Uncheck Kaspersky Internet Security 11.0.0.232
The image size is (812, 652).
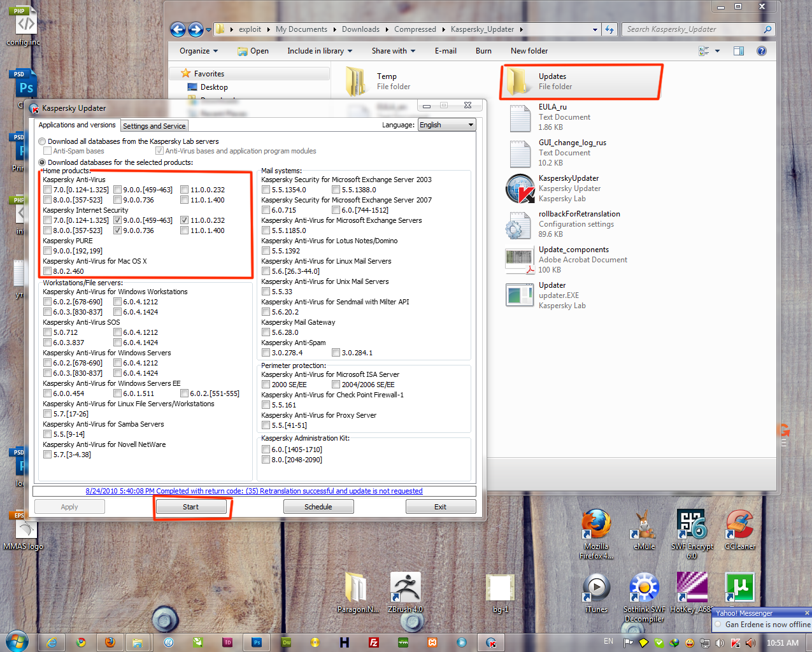pyautogui.click(x=184, y=220)
